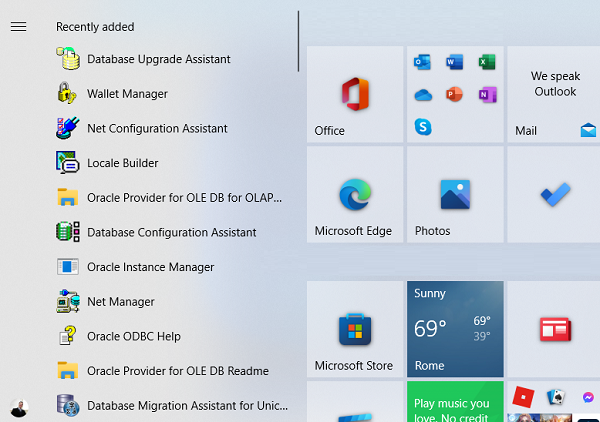Select the Wallet Manager label
This screenshot has width=600, height=422.
click(x=127, y=94)
